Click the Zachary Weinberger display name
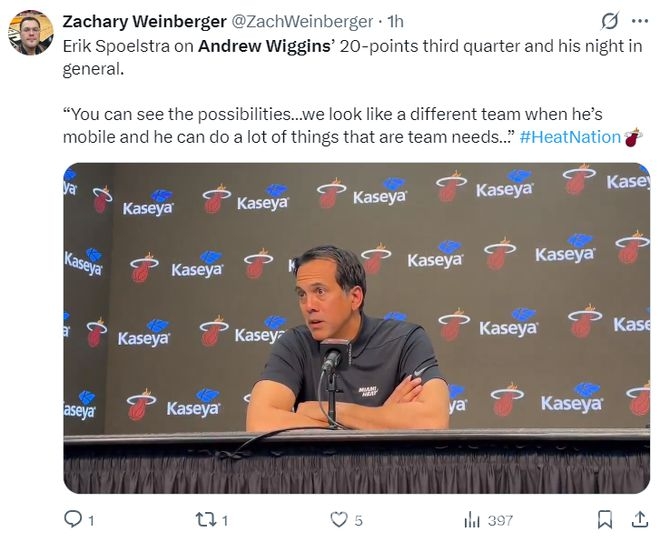This screenshot has height=542, width=660. 144,21
